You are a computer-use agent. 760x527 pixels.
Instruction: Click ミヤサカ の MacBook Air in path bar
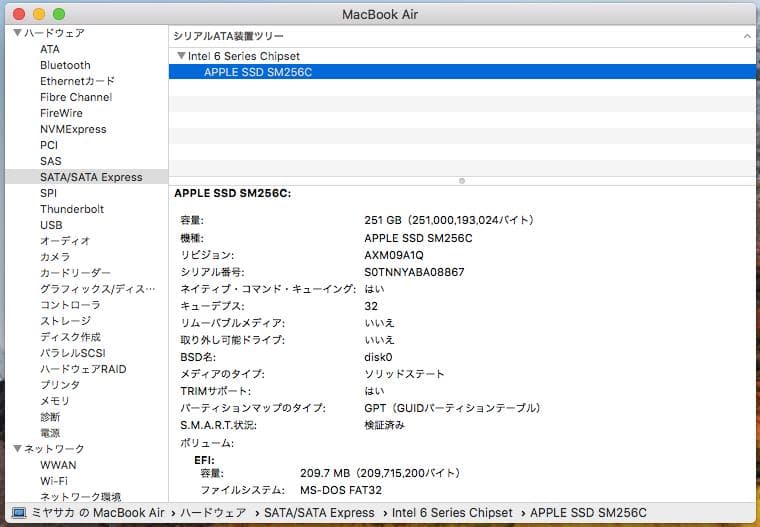point(97,513)
